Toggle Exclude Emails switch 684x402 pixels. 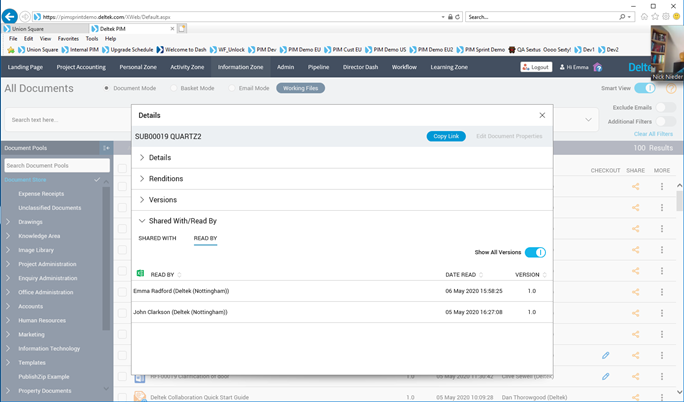[x=666, y=107]
